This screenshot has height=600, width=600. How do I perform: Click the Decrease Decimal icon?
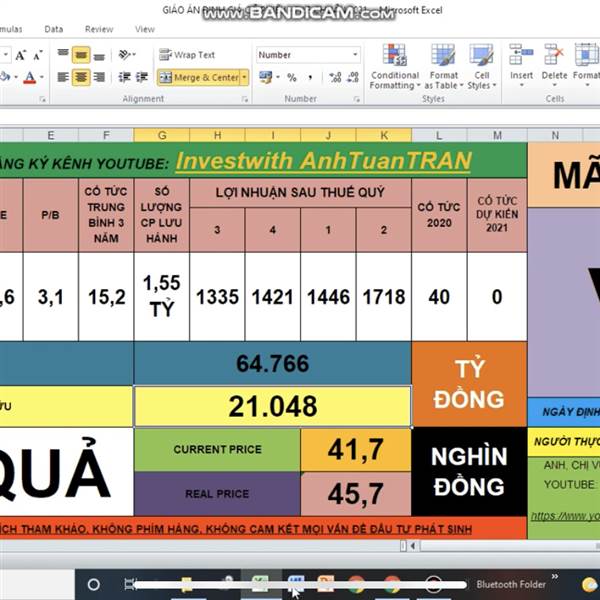point(352,78)
